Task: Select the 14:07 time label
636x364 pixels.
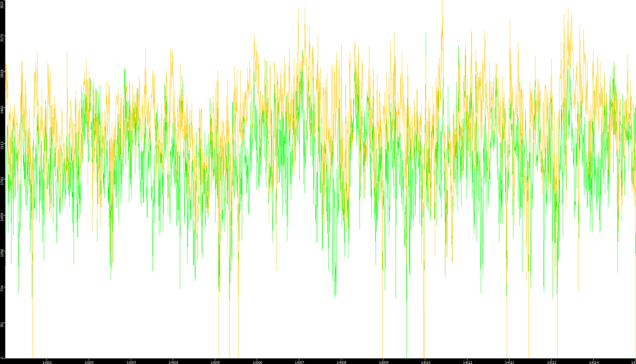Action: tap(299, 362)
